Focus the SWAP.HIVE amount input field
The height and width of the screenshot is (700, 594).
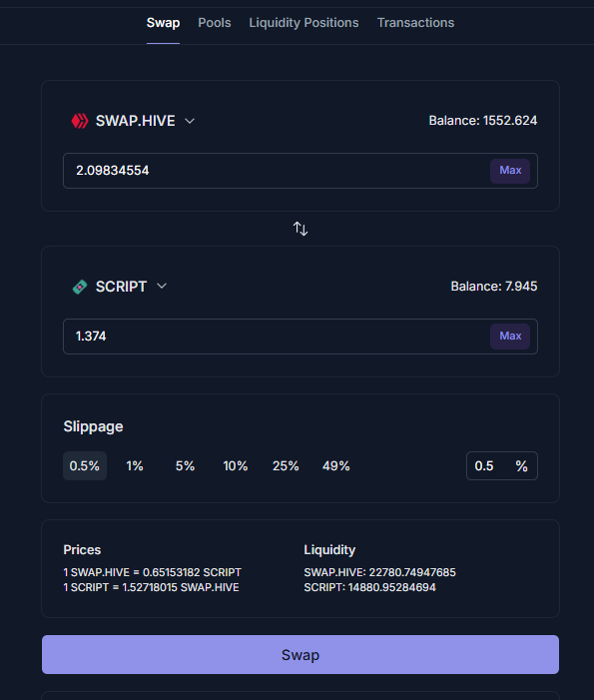click(276, 171)
